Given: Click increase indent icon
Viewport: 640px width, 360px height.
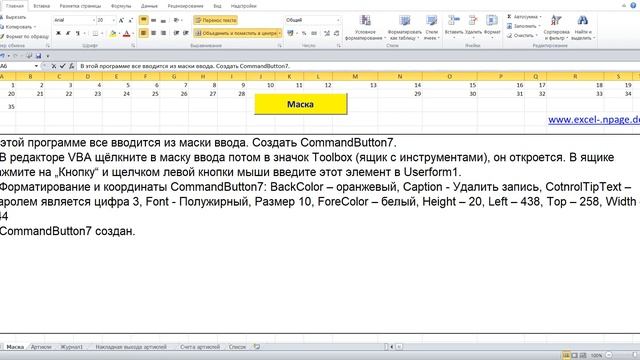Looking at the screenshot, I should (x=186, y=33).
